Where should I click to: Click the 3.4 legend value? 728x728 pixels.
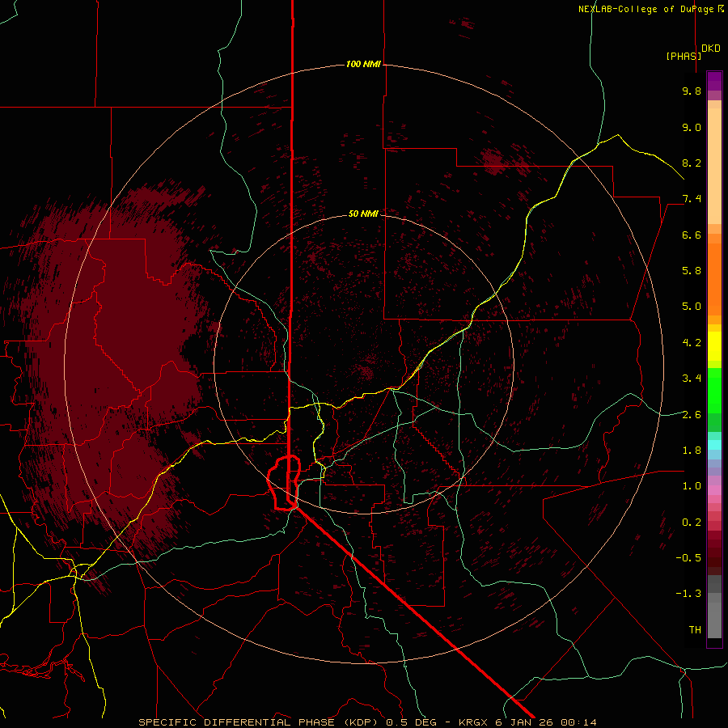692,379
